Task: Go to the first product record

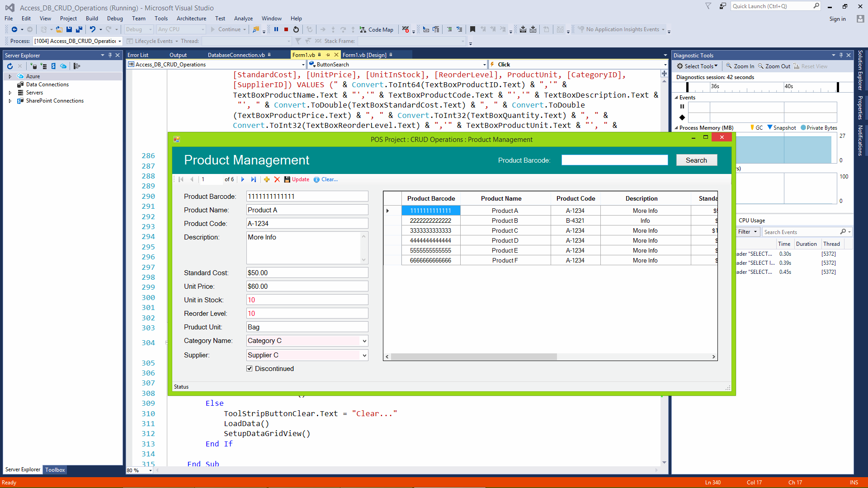Action: [181, 179]
